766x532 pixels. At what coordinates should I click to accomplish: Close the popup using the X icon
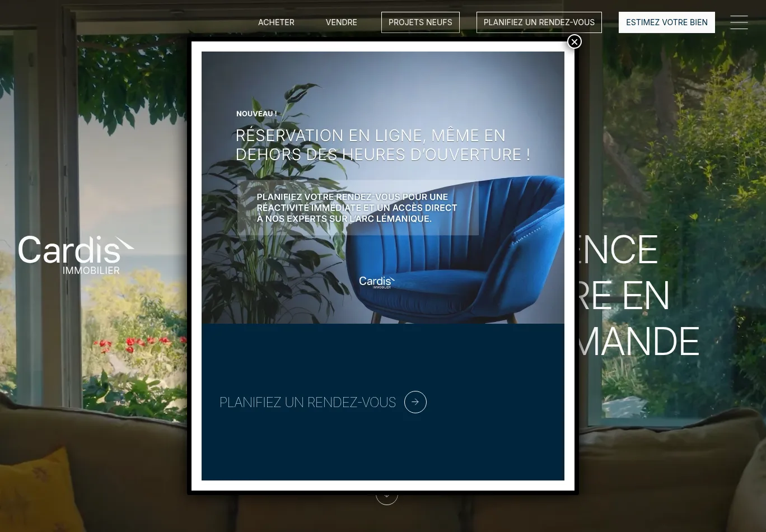click(x=574, y=41)
